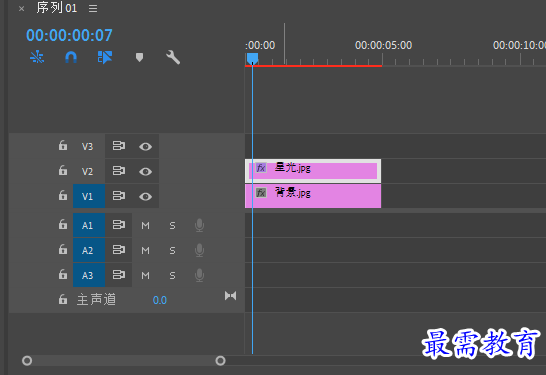Click fx badge on 背景.jpg clip
Screen dimensions: 546x375
(x=261, y=193)
